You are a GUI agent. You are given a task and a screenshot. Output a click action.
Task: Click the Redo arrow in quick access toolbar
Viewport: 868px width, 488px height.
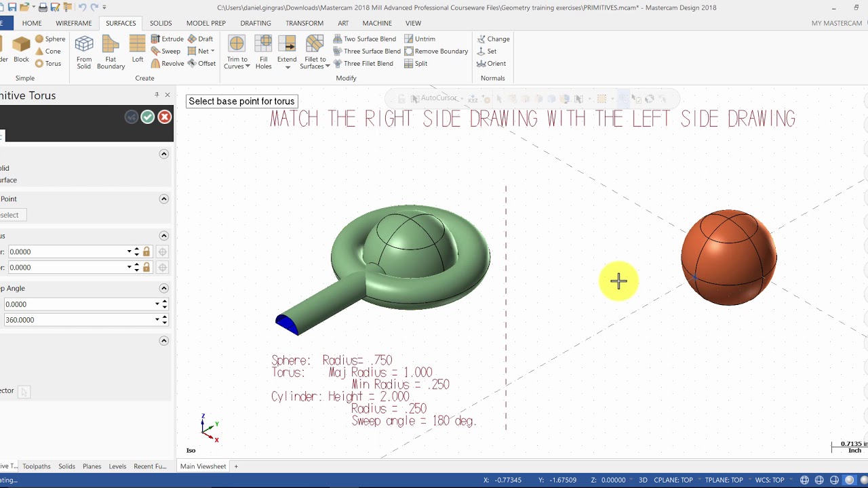(94, 7)
